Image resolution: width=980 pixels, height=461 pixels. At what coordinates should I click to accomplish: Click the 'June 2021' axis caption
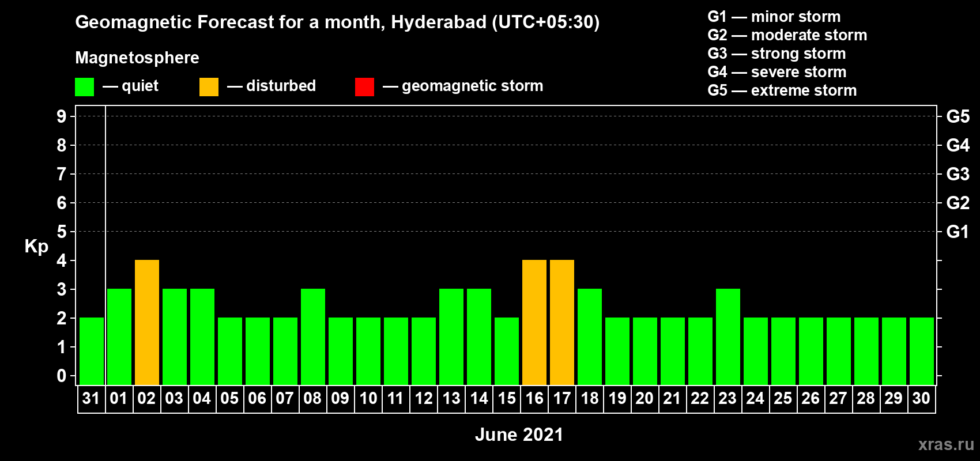[519, 434]
